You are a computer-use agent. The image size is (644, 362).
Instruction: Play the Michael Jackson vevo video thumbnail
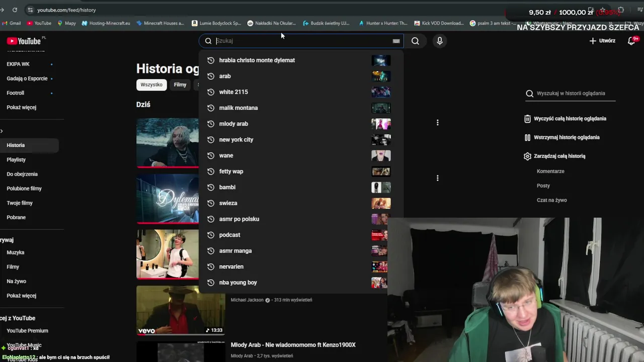pyautogui.click(x=181, y=311)
